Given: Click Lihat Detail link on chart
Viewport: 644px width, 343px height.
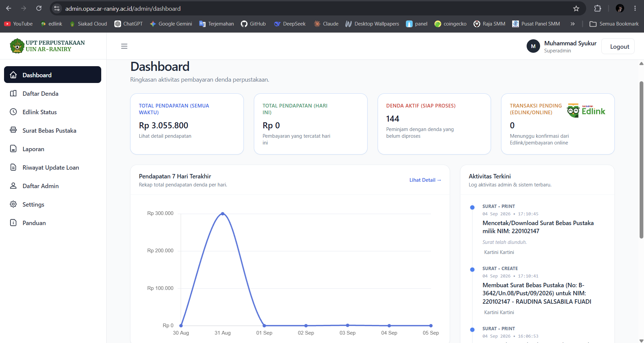Looking at the screenshot, I should [425, 180].
